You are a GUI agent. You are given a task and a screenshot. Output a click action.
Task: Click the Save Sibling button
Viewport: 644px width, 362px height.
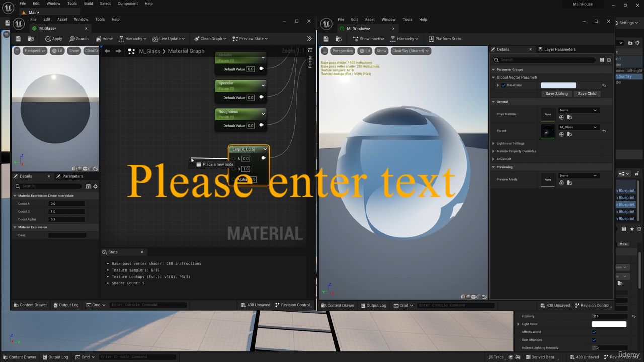click(556, 93)
